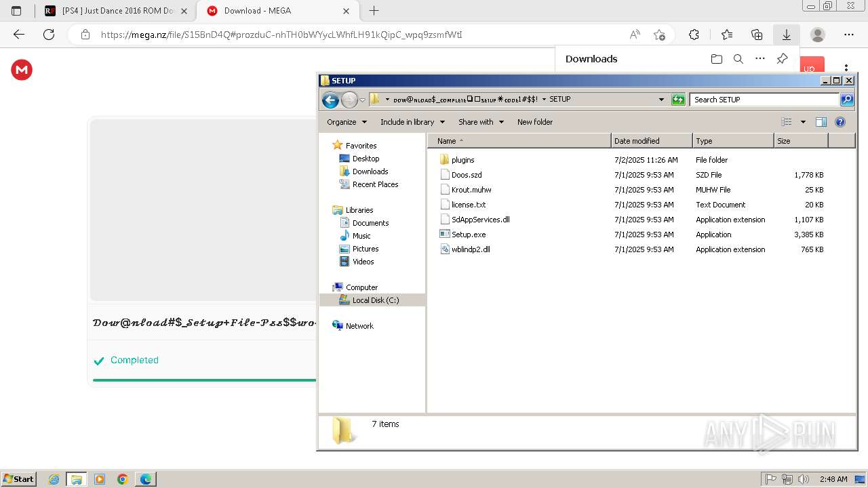Open the Organize dropdown menu

pyautogui.click(x=347, y=122)
